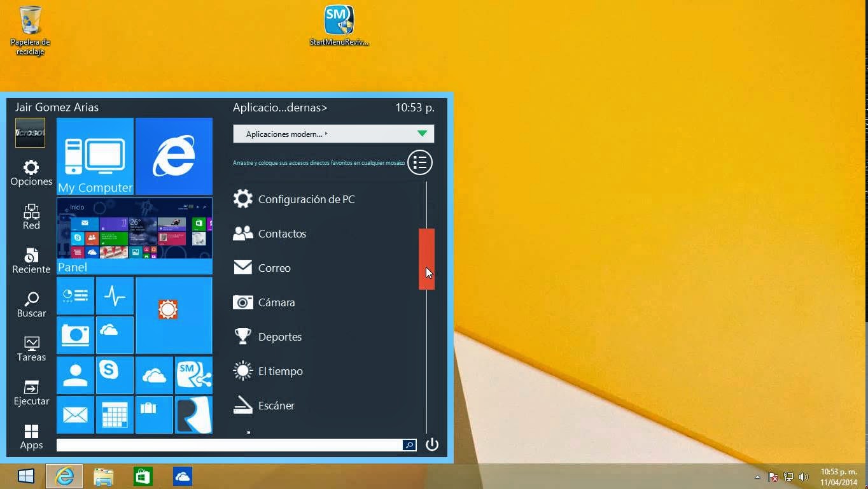Open the My Computer tile
868x489 pixels.
95,156
